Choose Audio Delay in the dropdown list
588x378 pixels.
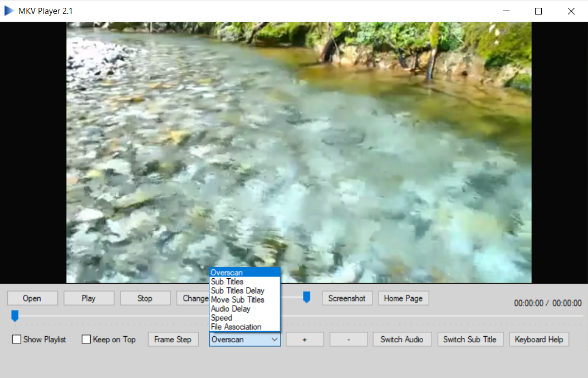click(x=231, y=309)
